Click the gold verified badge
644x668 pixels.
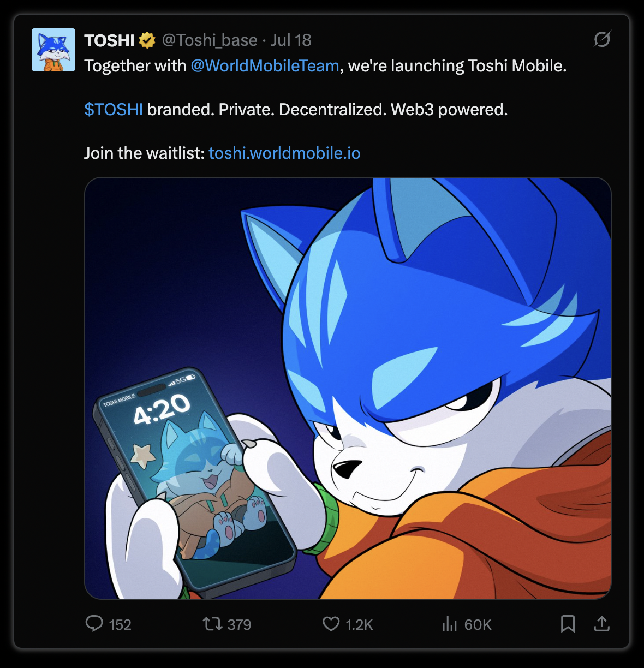coord(147,40)
